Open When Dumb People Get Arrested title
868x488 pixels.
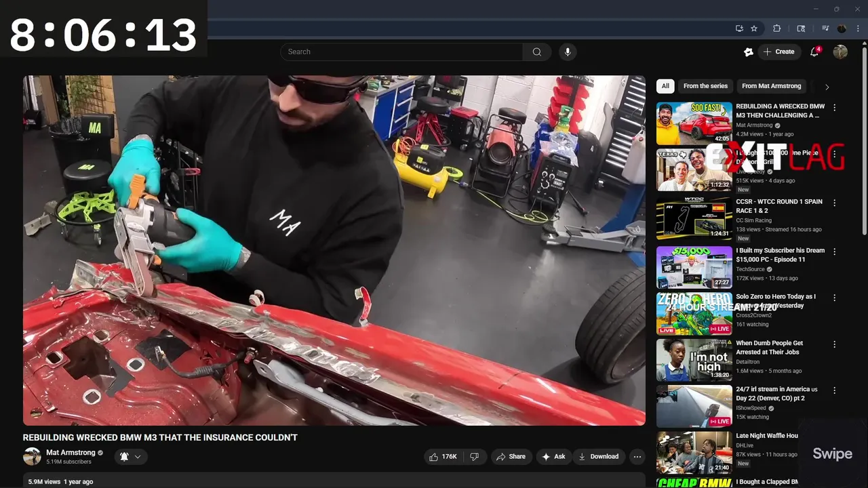pyautogui.click(x=770, y=348)
